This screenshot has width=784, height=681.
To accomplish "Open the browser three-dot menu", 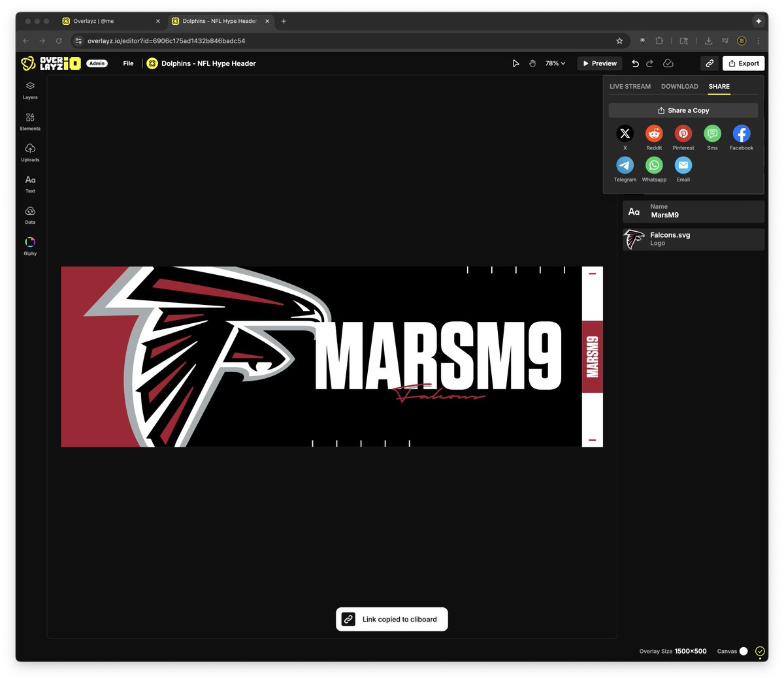I will 758,40.
